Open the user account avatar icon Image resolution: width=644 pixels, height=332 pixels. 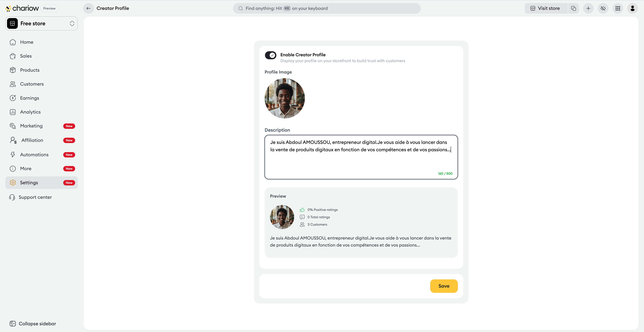[632, 8]
